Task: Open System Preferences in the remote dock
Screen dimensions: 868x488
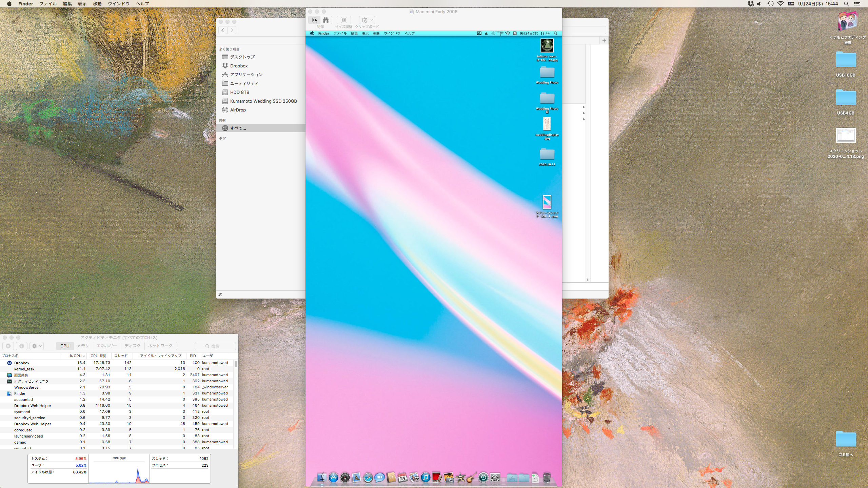Action: [x=495, y=477]
